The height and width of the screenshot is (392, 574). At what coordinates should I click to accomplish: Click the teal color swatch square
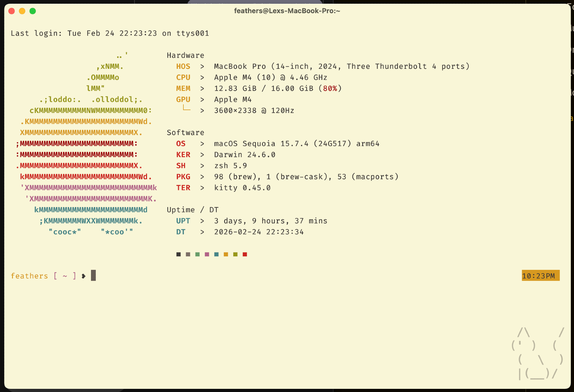click(216, 254)
